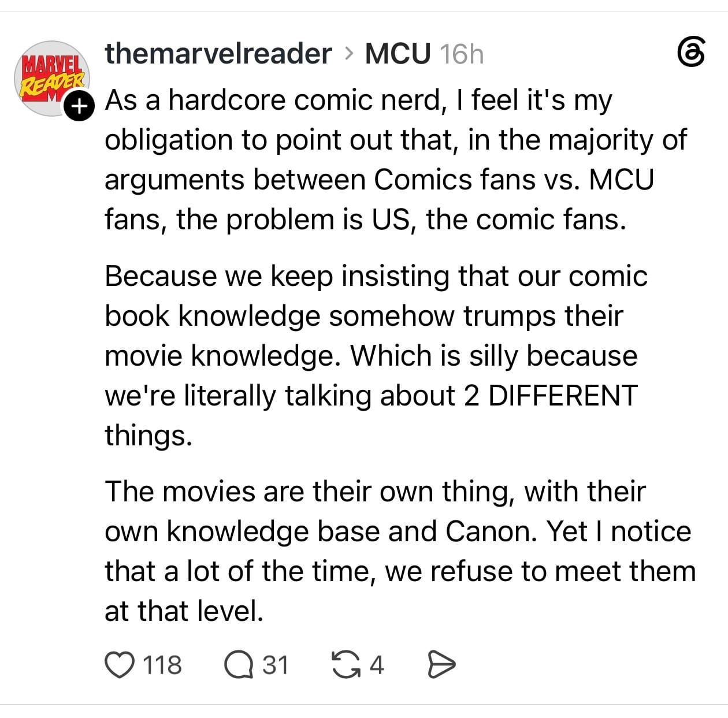View the 118 likes count
Viewport: 728px width, 718px height.
(x=162, y=665)
